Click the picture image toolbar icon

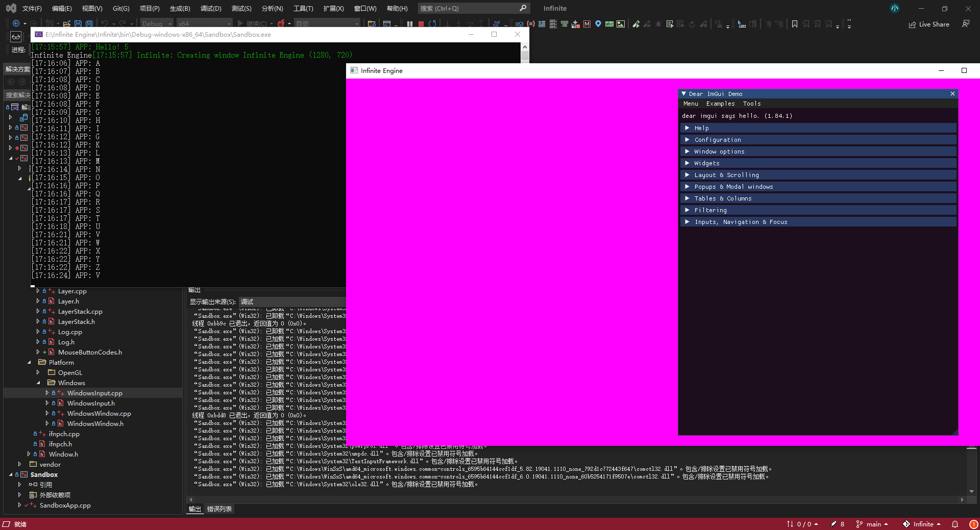[621, 24]
